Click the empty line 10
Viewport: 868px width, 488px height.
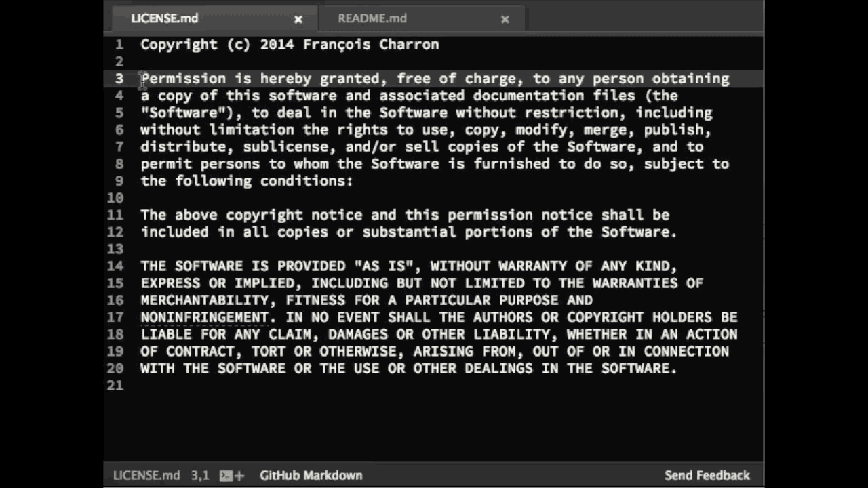203,198
